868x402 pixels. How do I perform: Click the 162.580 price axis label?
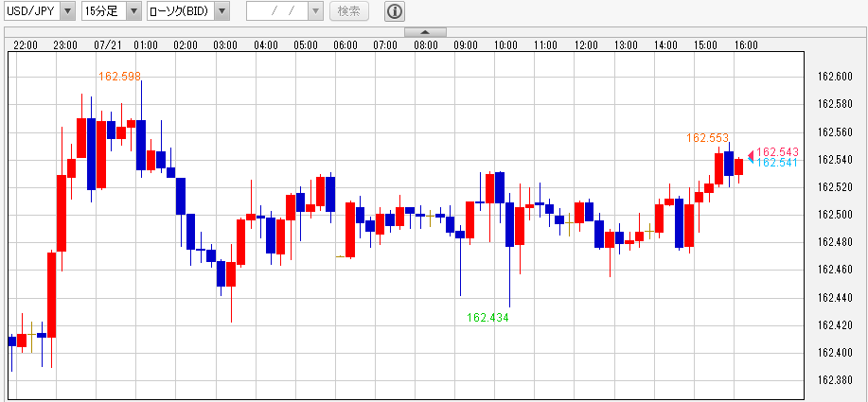point(835,104)
